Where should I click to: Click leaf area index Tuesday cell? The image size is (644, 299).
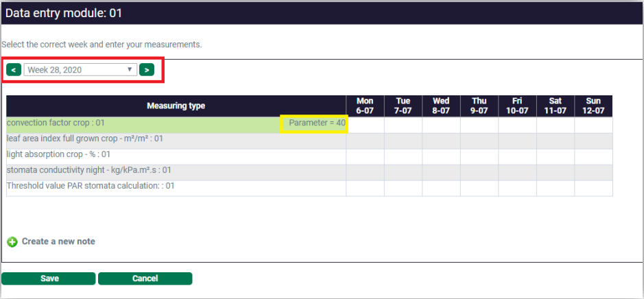click(x=403, y=139)
